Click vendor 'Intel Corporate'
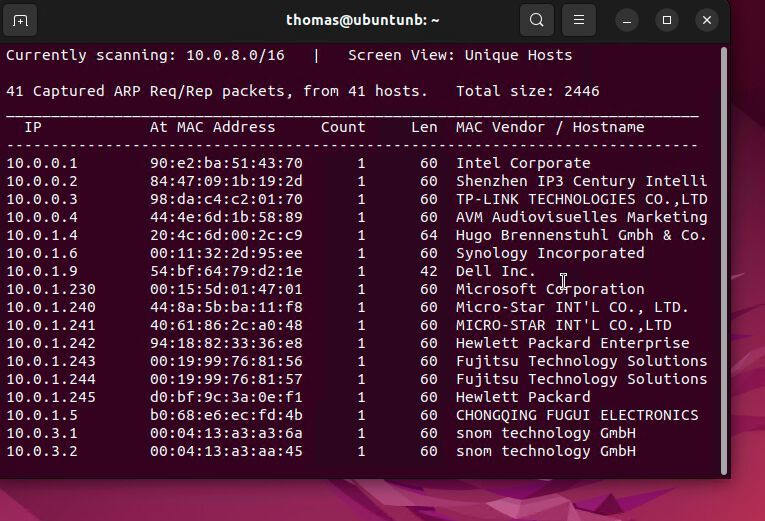This screenshot has height=521, width=765. point(523,163)
